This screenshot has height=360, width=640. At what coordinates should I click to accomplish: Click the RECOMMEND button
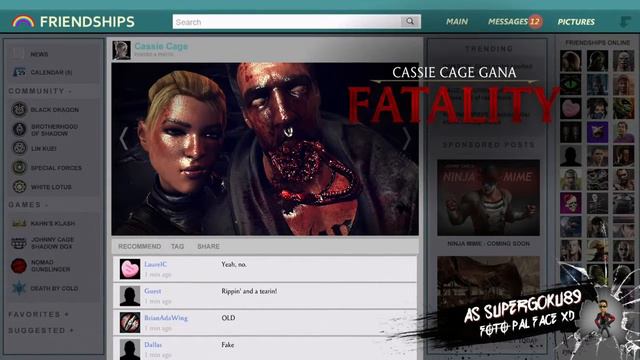pyautogui.click(x=140, y=246)
